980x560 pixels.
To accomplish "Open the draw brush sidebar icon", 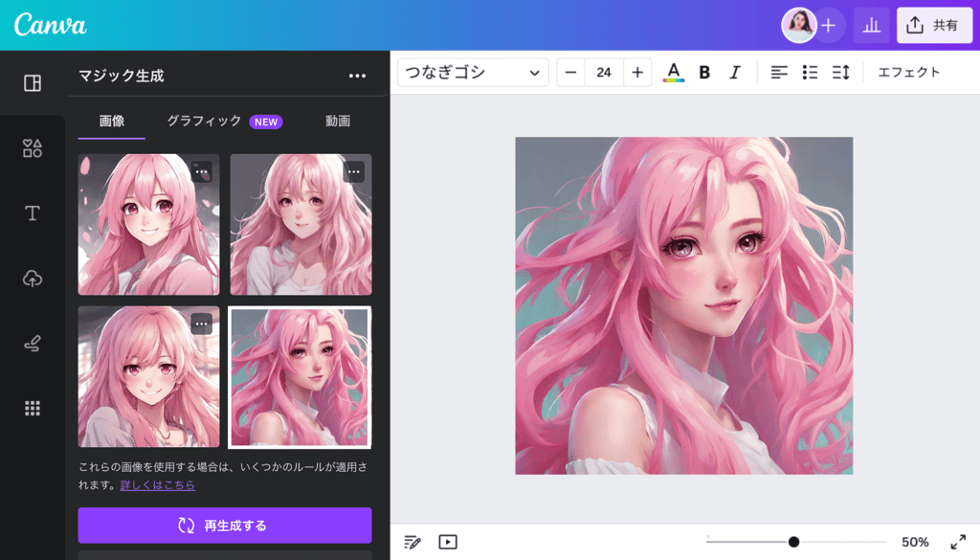I will [x=33, y=343].
